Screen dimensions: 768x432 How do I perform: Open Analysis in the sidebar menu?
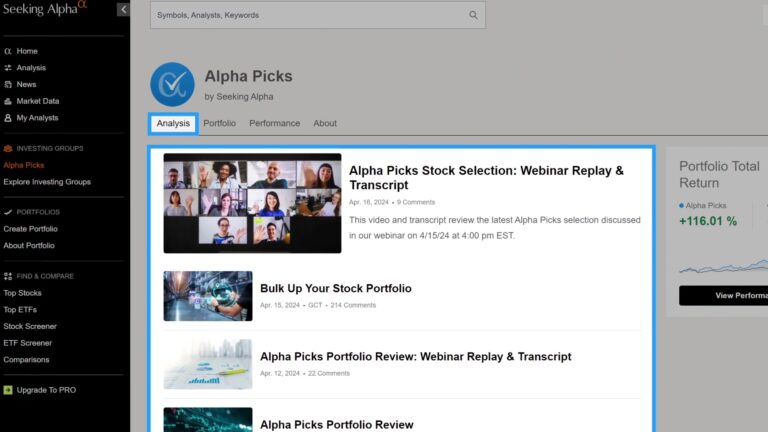point(31,68)
